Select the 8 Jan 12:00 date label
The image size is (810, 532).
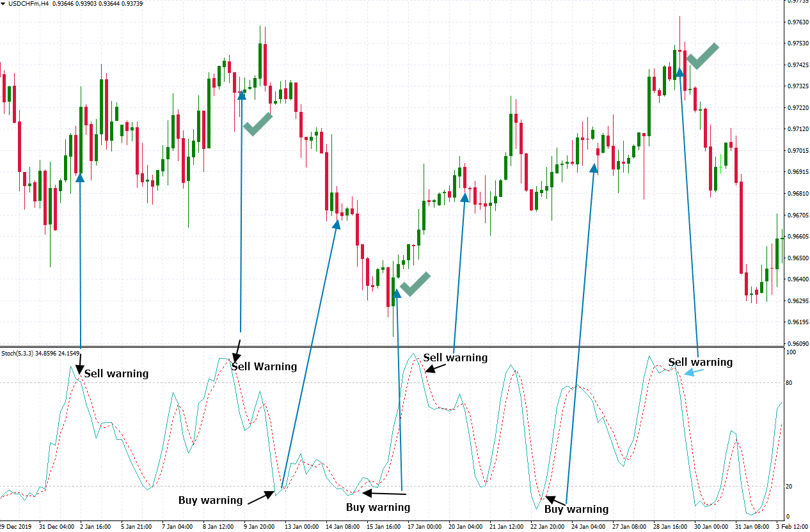pos(219,527)
